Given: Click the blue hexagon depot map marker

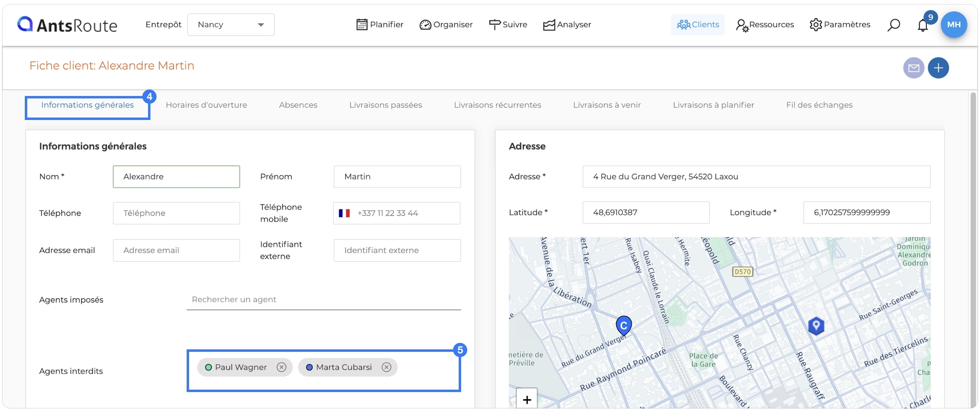Looking at the screenshot, I should pyautogui.click(x=816, y=326).
